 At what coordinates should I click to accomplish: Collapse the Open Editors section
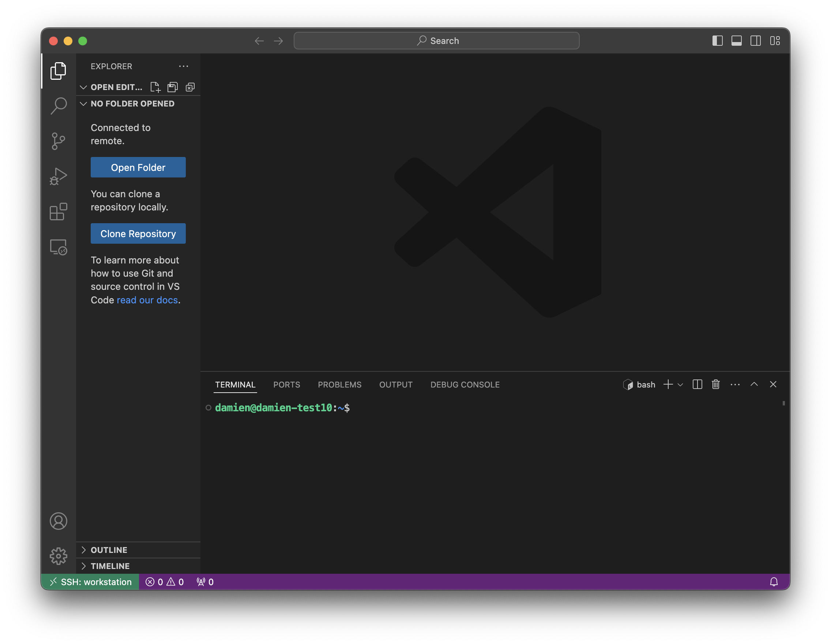83,87
